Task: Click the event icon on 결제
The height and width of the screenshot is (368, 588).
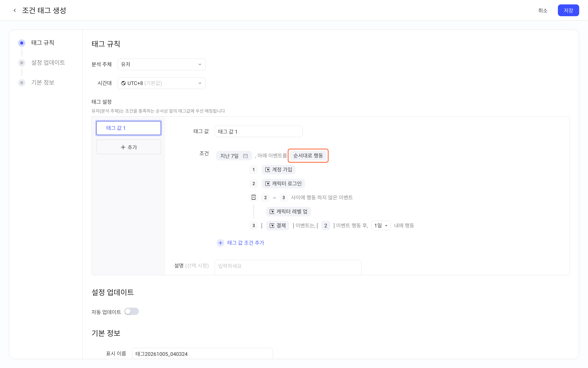Action: click(272, 226)
